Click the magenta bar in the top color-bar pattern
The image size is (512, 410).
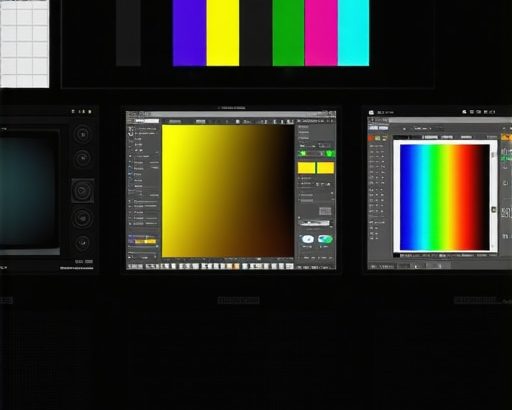[321, 33]
